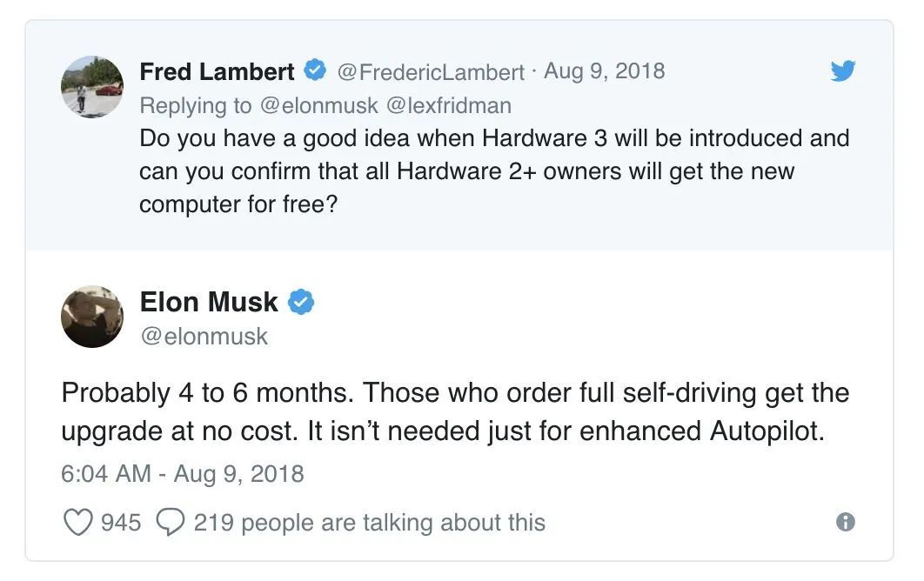Viewport: 924px width, 581px height.
Task: Open the 6:04 AM - Aug 9, 2018 timestamp
Action: coord(183,474)
